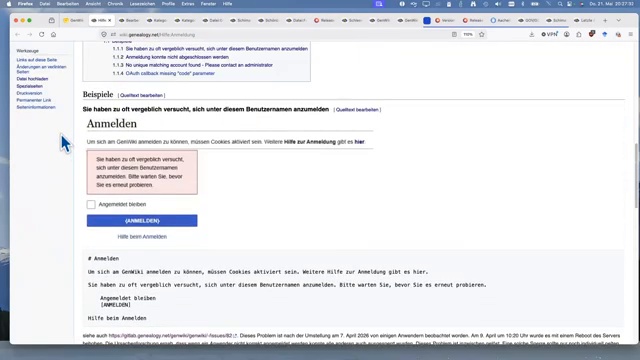Bookmark this page with the star
Screen dimensions: 640x360
tap(482, 35)
